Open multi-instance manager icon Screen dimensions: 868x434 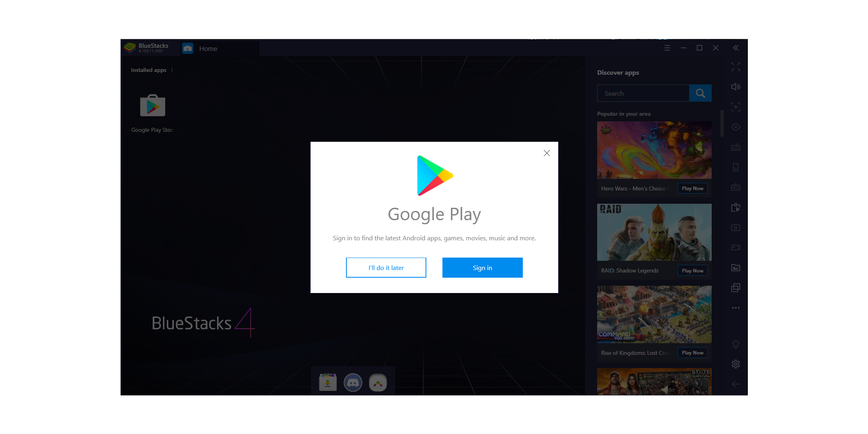[735, 288]
